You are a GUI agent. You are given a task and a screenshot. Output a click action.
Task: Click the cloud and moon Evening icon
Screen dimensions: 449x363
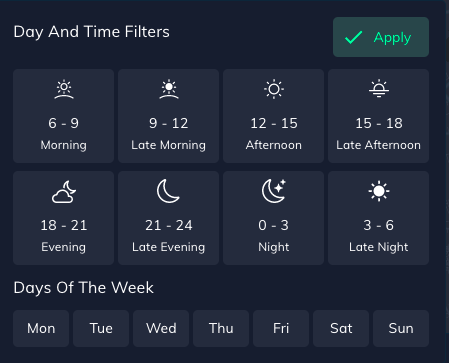64,192
